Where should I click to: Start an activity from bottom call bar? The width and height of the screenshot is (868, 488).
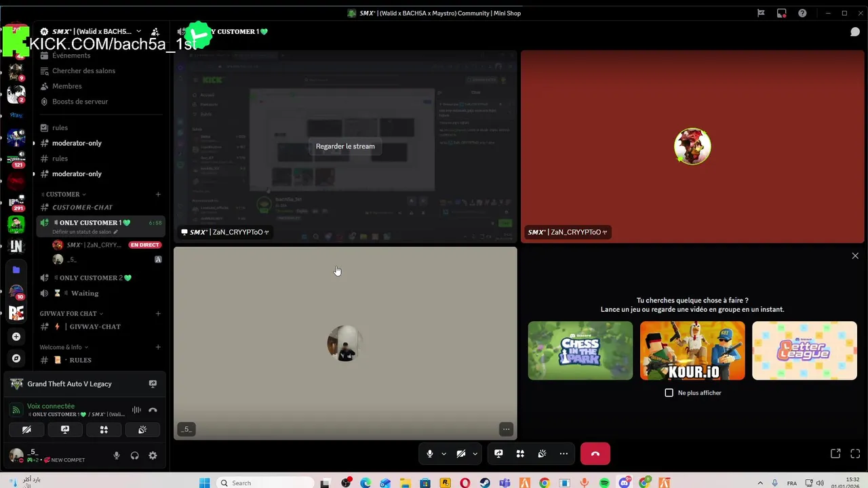(520, 454)
